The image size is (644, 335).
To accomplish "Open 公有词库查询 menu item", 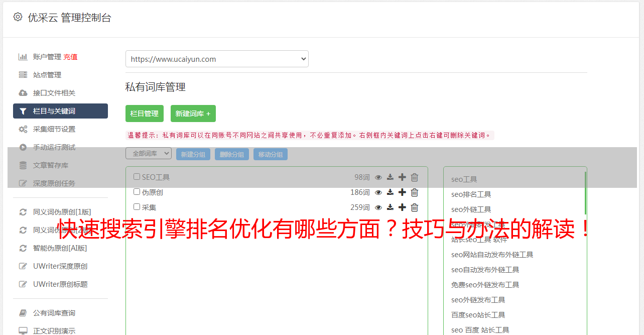I will coord(54,313).
